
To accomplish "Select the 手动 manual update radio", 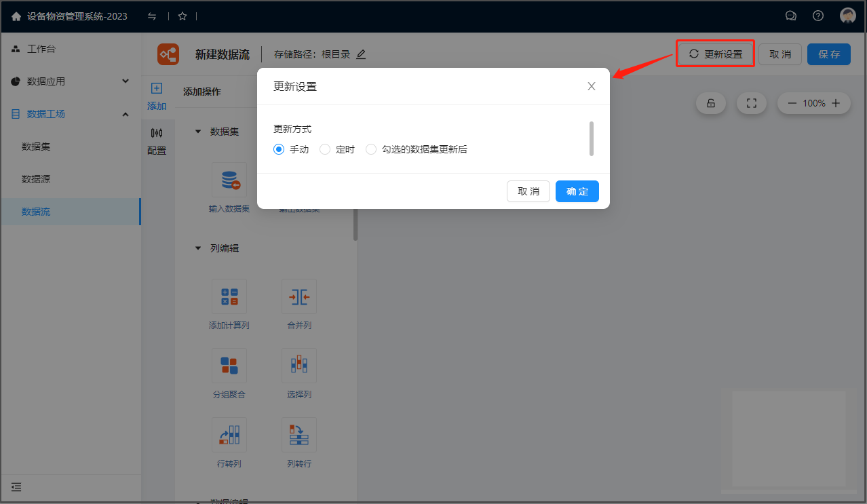I will [279, 149].
